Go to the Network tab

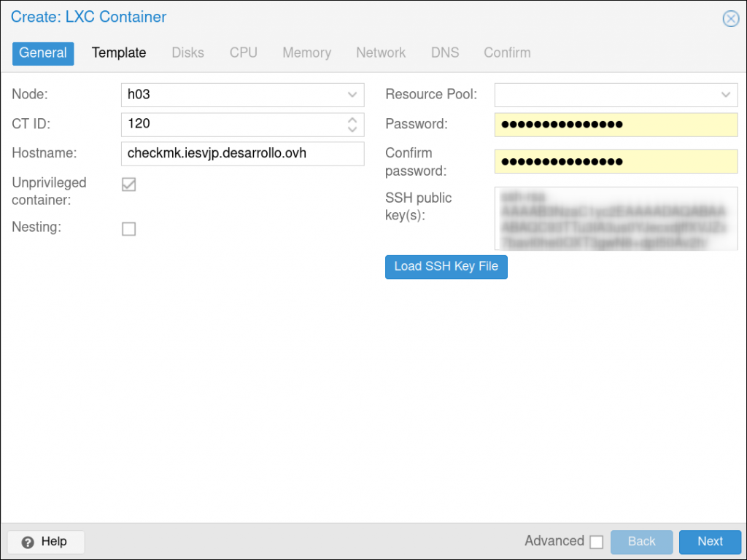tap(381, 52)
